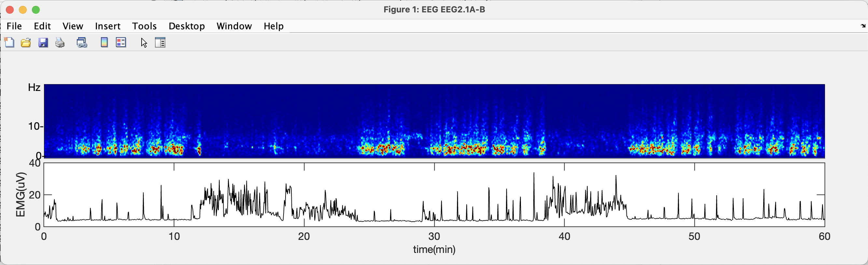This screenshot has height=265, width=868.
Task: Open the Insert menu
Action: (x=108, y=26)
